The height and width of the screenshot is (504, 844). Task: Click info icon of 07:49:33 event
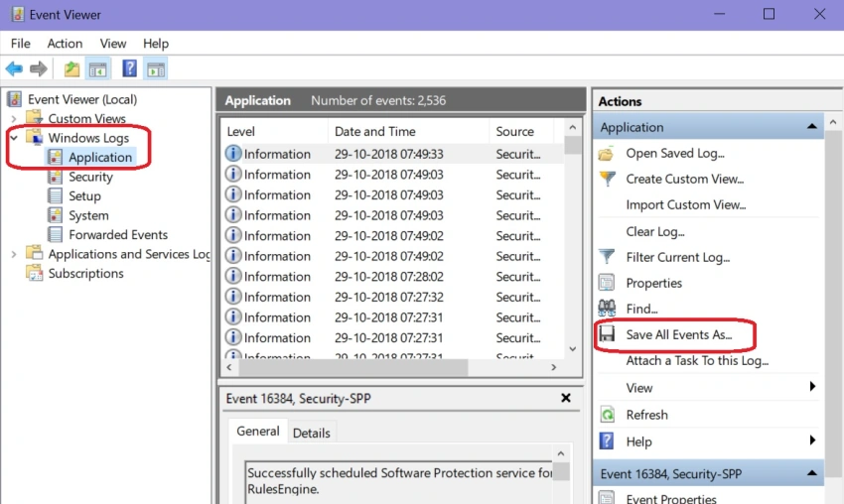[232, 154]
